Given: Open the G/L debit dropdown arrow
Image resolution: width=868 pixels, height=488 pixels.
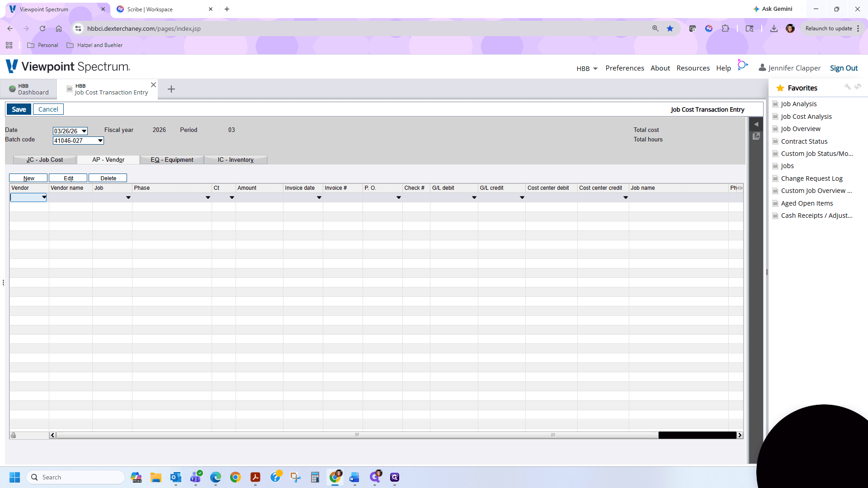Looking at the screenshot, I should click(x=474, y=197).
